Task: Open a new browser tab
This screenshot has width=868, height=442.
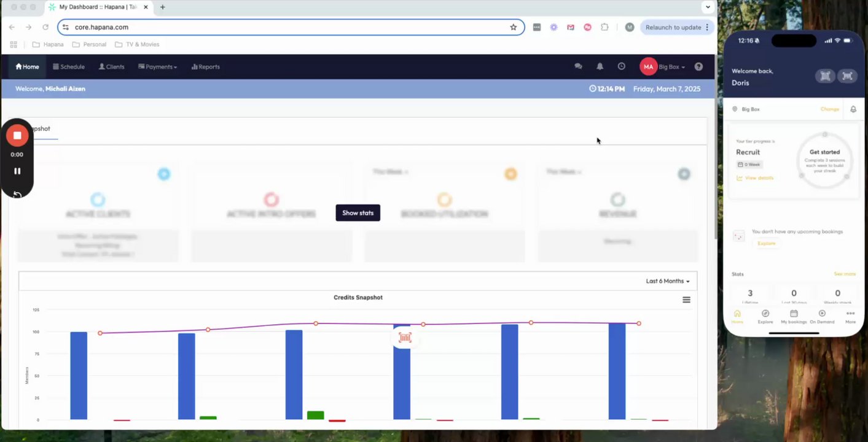Action: [162, 7]
